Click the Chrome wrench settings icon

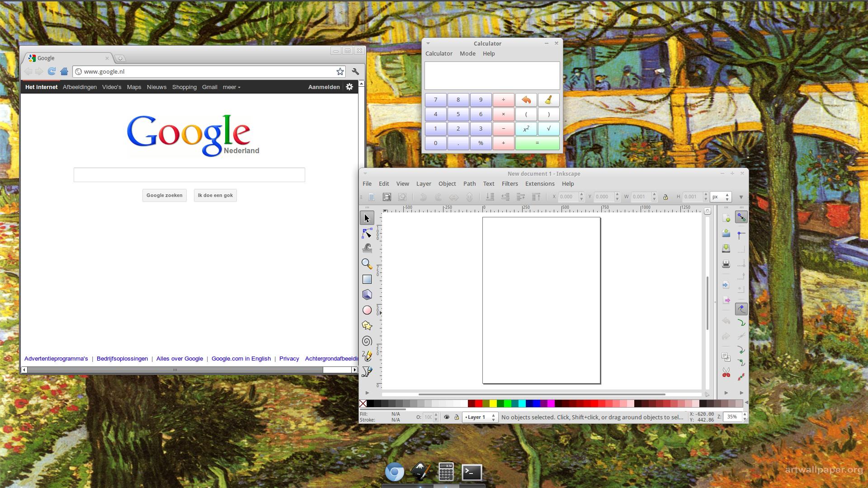pos(355,71)
